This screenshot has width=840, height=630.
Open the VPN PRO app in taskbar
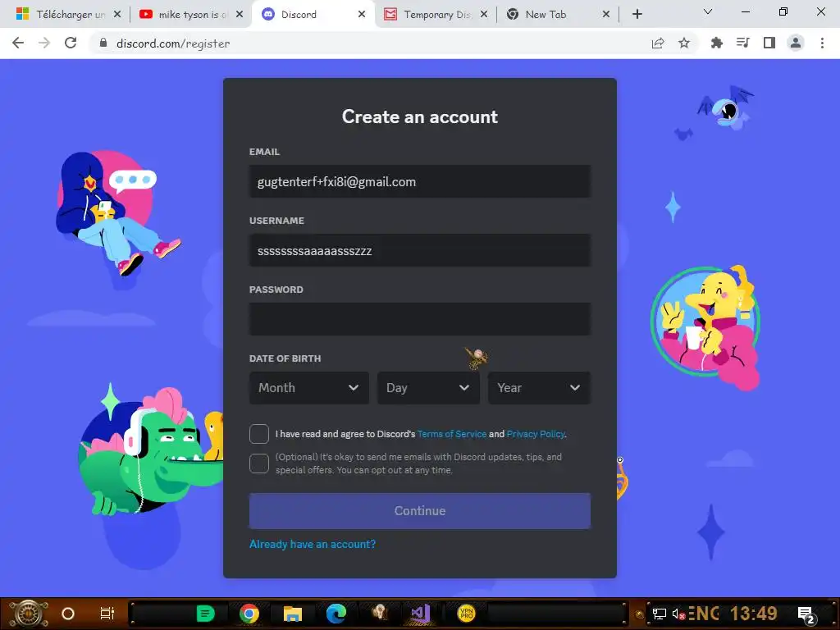(467, 614)
